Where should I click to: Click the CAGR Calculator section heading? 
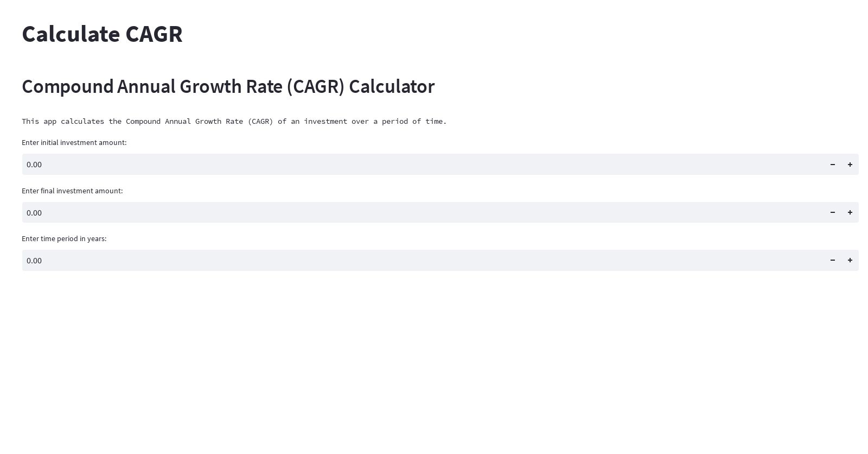[x=228, y=86]
